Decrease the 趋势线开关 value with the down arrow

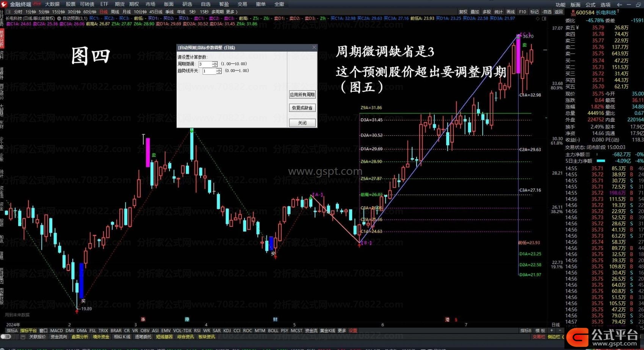(219, 72)
